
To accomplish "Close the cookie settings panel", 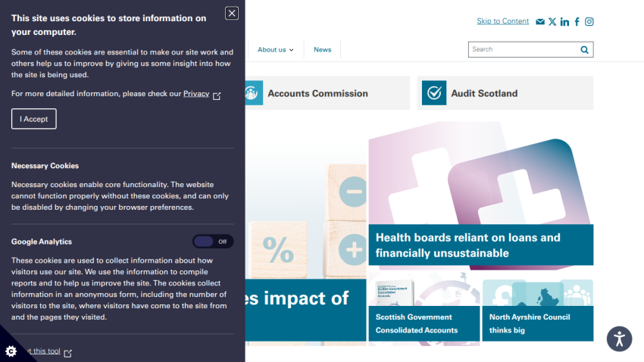I will click(232, 13).
